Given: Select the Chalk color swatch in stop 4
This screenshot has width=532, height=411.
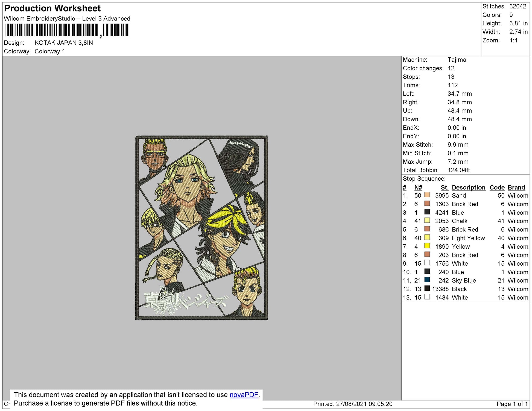Looking at the screenshot, I should [x=427, y=221].
